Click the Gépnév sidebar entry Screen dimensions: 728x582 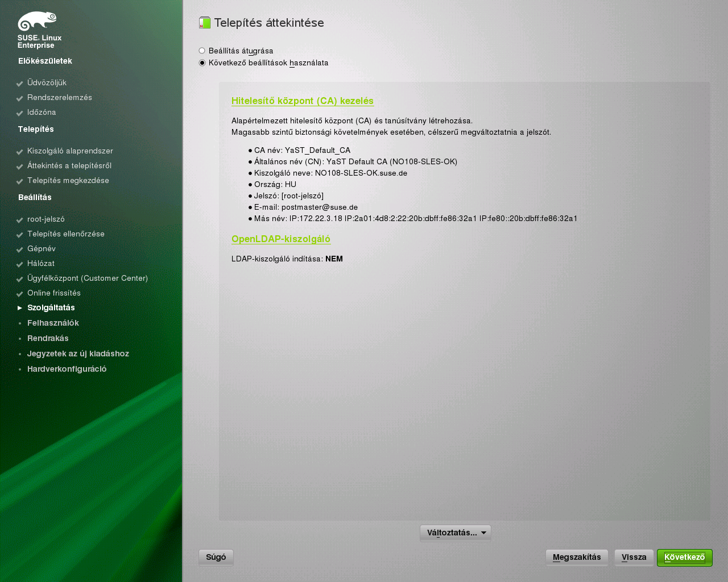(42, 249)
